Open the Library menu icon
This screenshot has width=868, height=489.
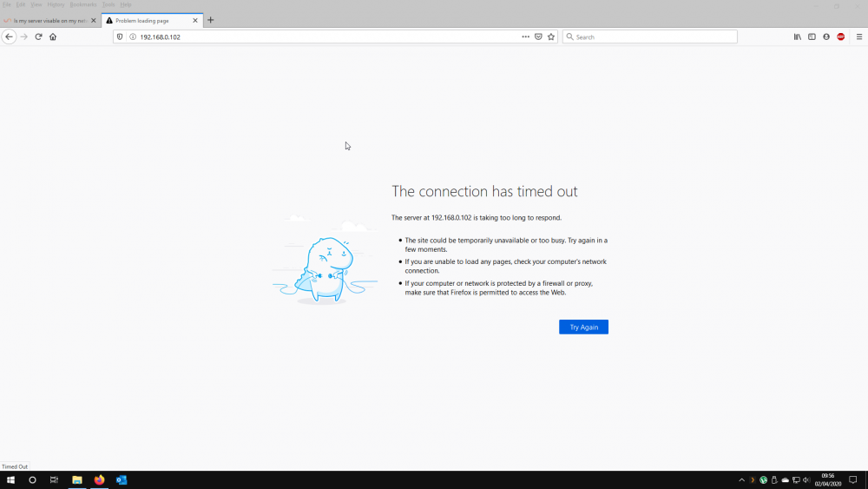click(x=797, y=36)
